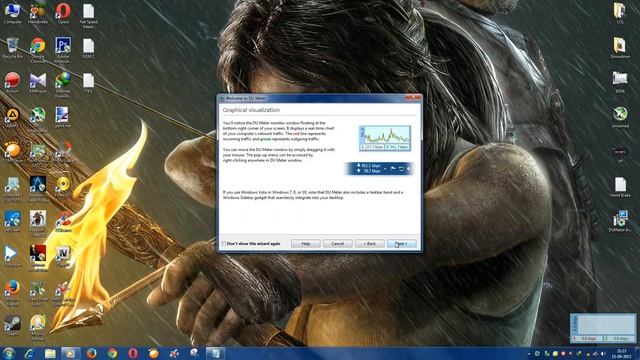640x360 pixels.
Task: Open Windows Explorer from the taskbar
Action: point(50,353)
